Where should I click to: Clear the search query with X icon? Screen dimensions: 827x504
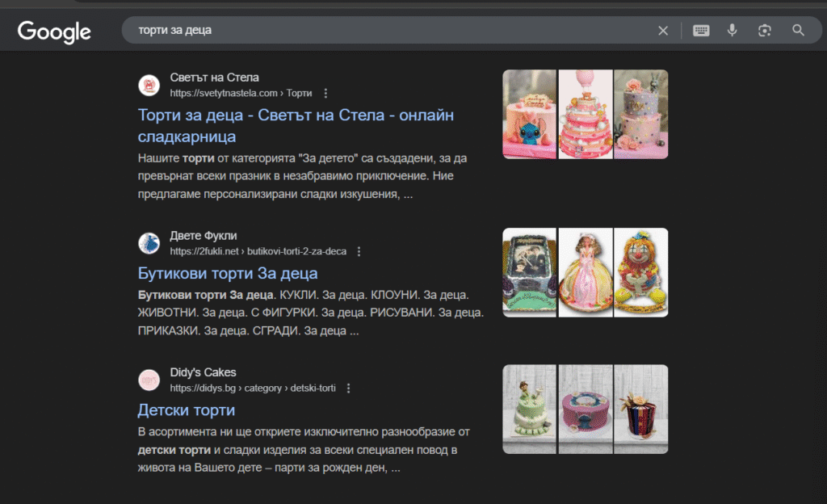[x=663, y=31]
